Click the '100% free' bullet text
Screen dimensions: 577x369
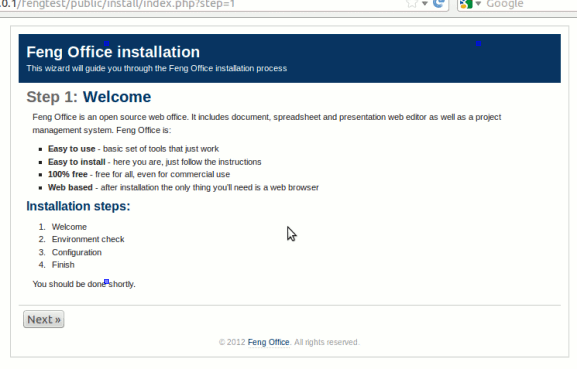(x=68, y=174)
